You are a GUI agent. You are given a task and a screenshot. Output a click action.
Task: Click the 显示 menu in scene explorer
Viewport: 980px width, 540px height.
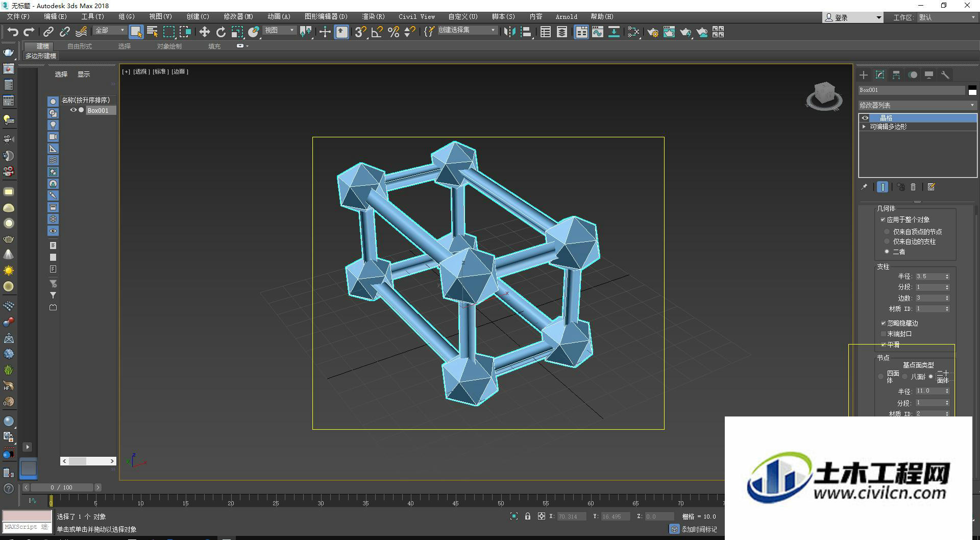pos(84,75)
